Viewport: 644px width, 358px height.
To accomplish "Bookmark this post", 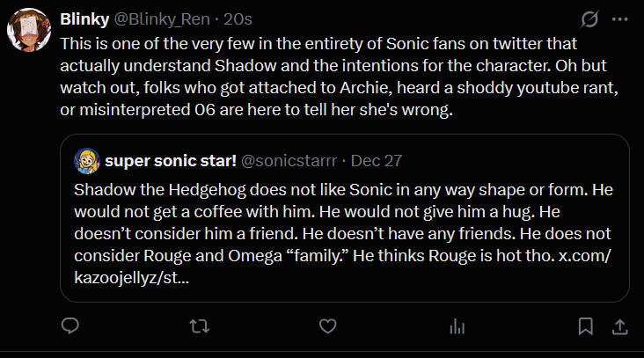I will tap(585, 326).
